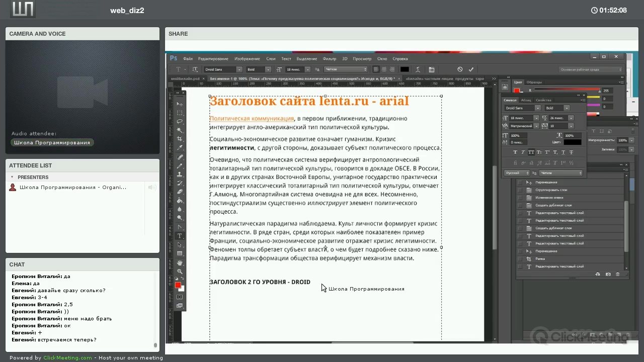Viewport: 644px width, 362px height.
Task: Select the Brush tool
Action: pyautogui.click(x=180, y=165)
